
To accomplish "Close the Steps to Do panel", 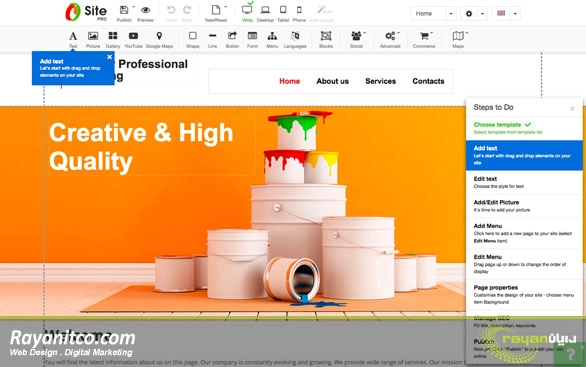I will (572, 109).
